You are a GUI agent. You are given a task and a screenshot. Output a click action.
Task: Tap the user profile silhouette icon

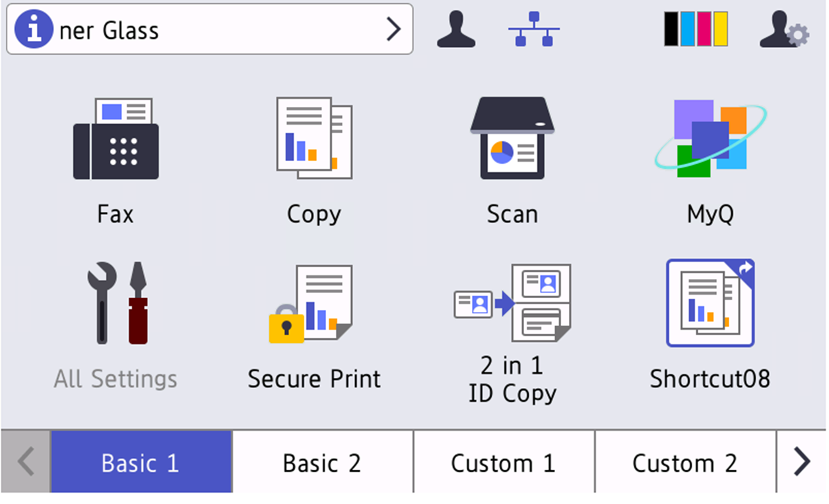pyautogui.click(x=456, y=30)
